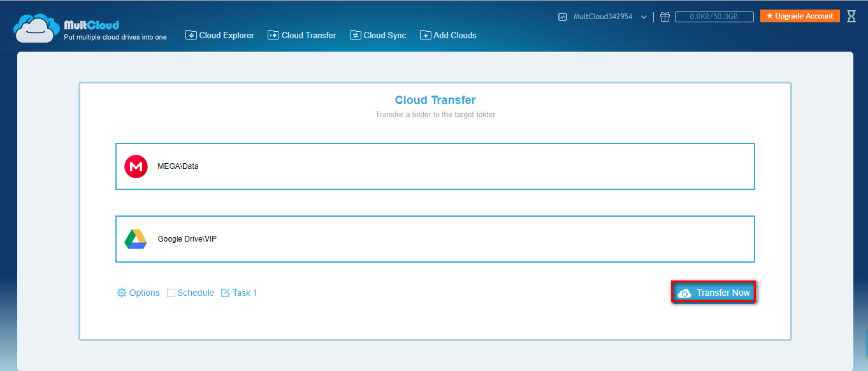Click the hourglass task icon

pos(851,17)
